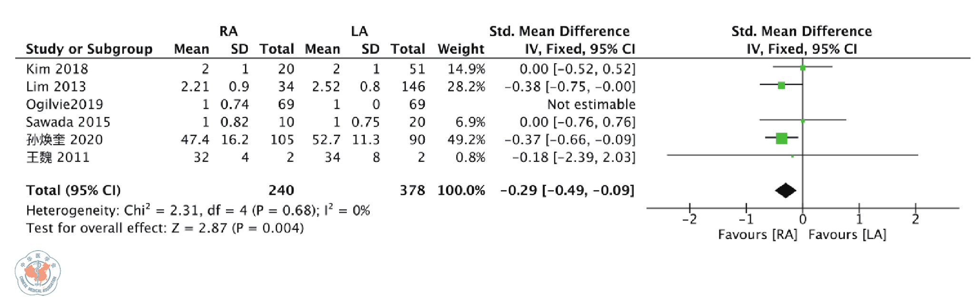Viewport: 980px width, 303px height.
Task: Click the 2 tick on the axis
Action: coord(915,219)
